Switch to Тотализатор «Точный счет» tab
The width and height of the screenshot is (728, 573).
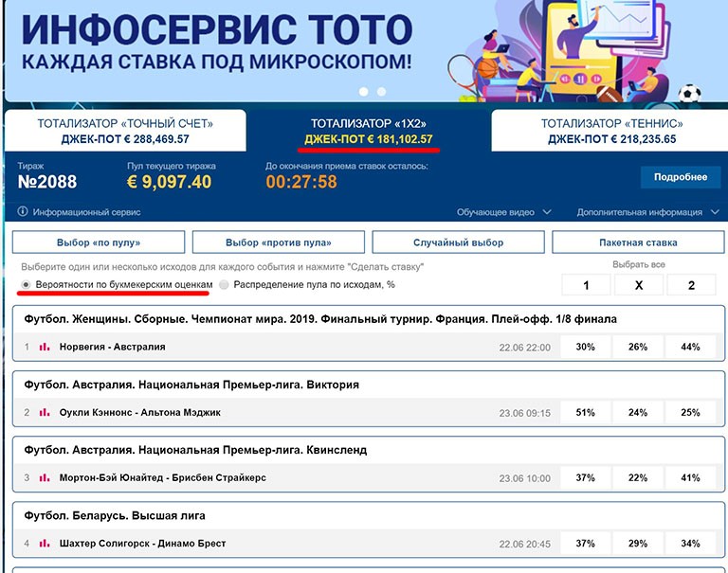pos(125,131)
